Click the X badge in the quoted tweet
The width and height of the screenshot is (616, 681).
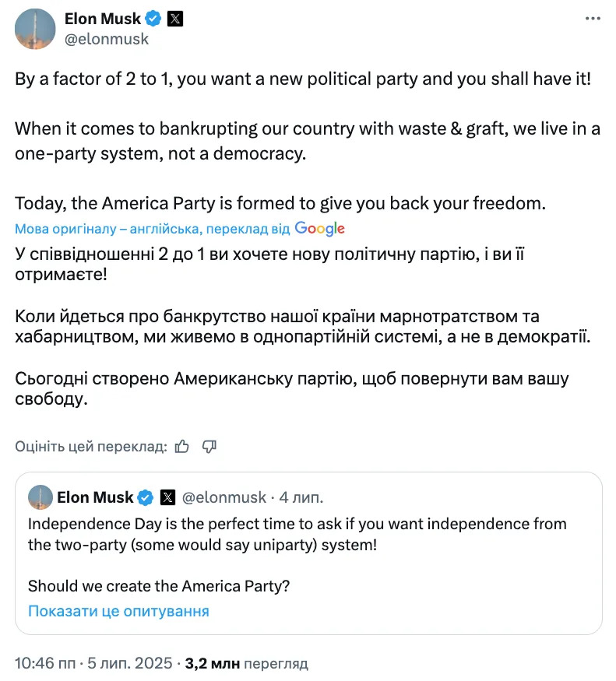(167, 498)
